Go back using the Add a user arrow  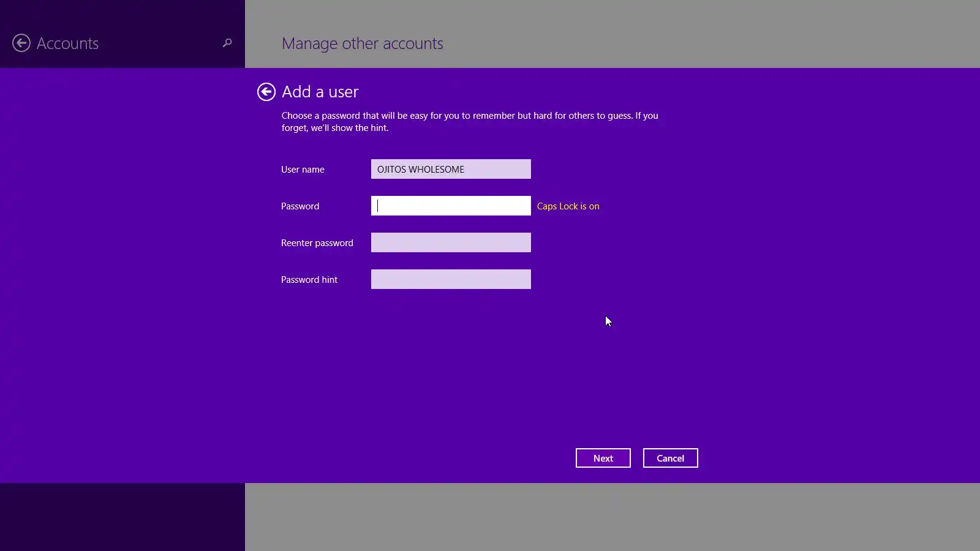pos(266,92)
